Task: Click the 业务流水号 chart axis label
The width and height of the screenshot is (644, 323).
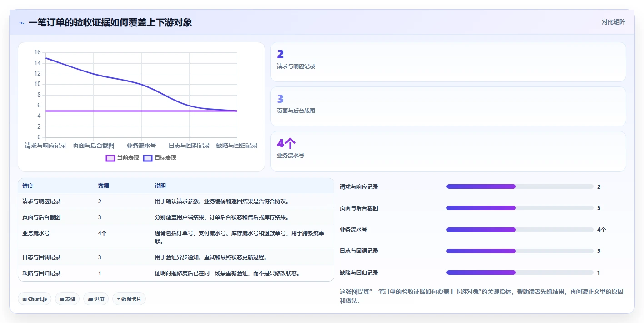Action: click(x=141, y=146)
